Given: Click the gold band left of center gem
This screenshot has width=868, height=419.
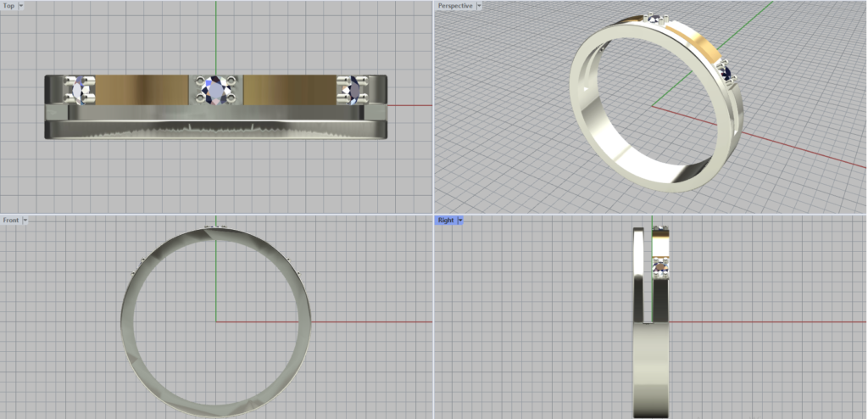Looking at the screenshot, I should pyautogui.click(x=140, y=87).
